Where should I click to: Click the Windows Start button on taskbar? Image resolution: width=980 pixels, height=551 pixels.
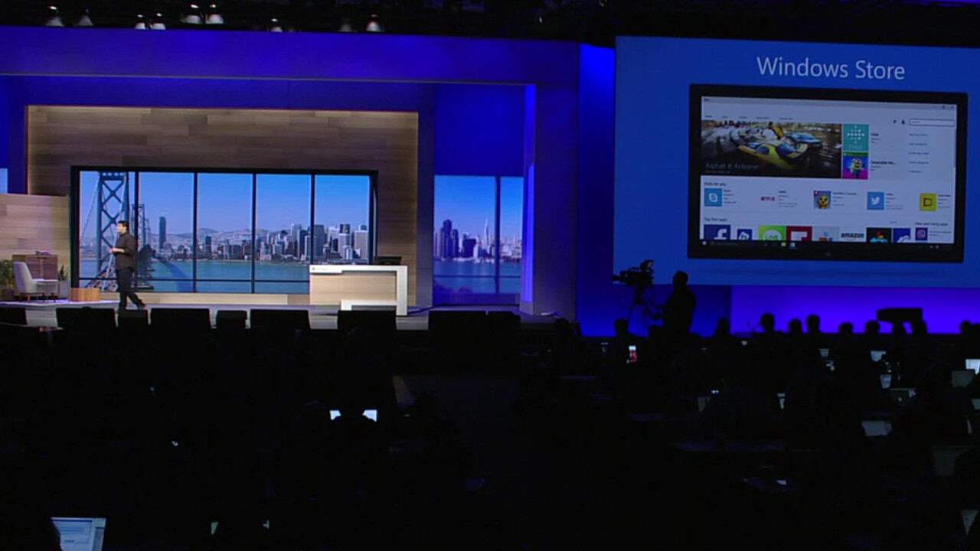706,243
